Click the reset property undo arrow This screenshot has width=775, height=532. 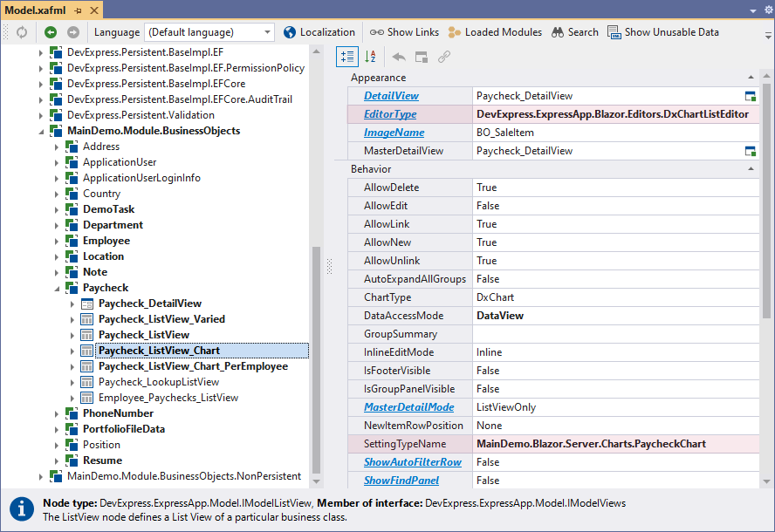pyautogui.click(x=399, y=57)
